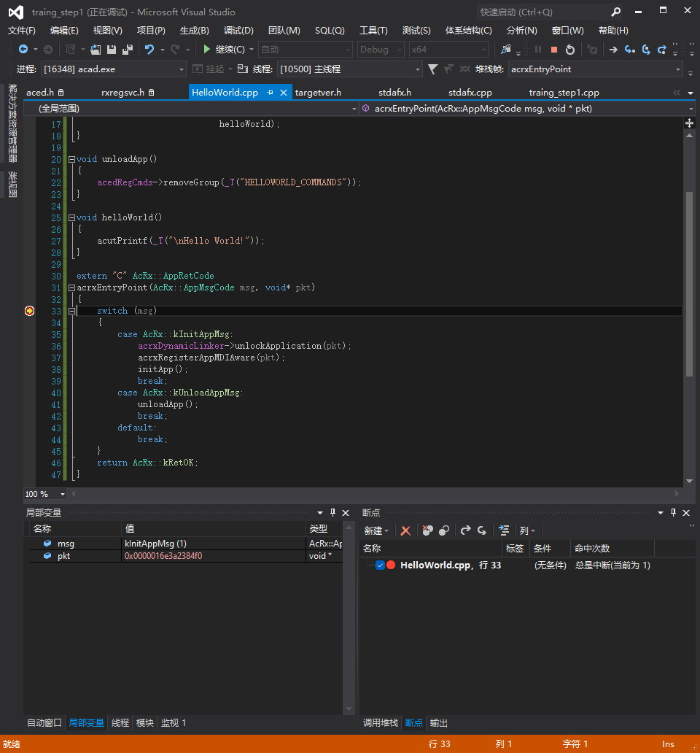700x753 pixels.
Task: Stop debugging with the red stop icon
Action: (554, 50)
